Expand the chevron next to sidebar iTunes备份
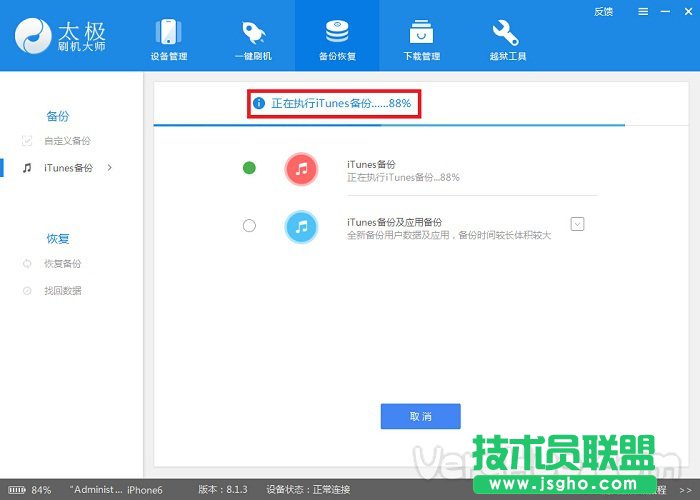700x500 pixels. click(x=109, y=168)
